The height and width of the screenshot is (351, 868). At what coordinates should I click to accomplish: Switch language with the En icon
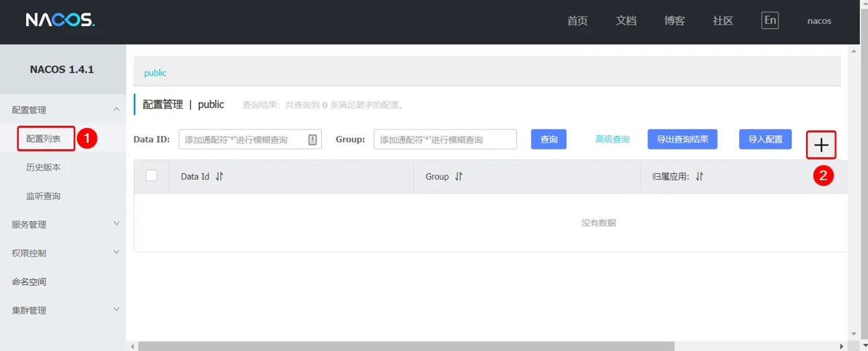tap(770, 20)
